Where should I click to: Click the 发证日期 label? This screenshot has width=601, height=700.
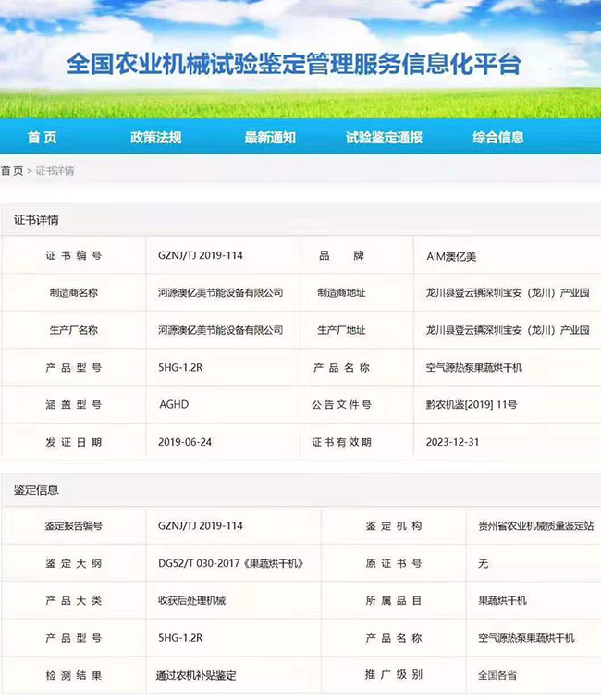74,442
